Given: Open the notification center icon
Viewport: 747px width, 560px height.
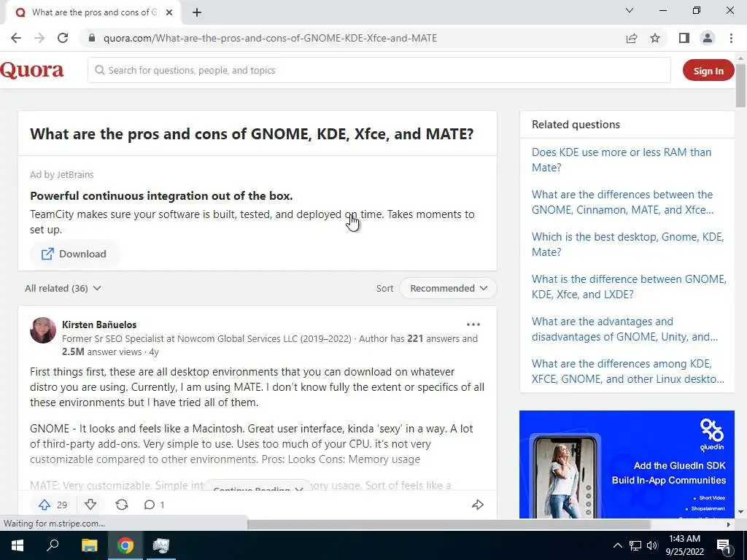Looking at the screenshot, I should (x=724, y=545).
